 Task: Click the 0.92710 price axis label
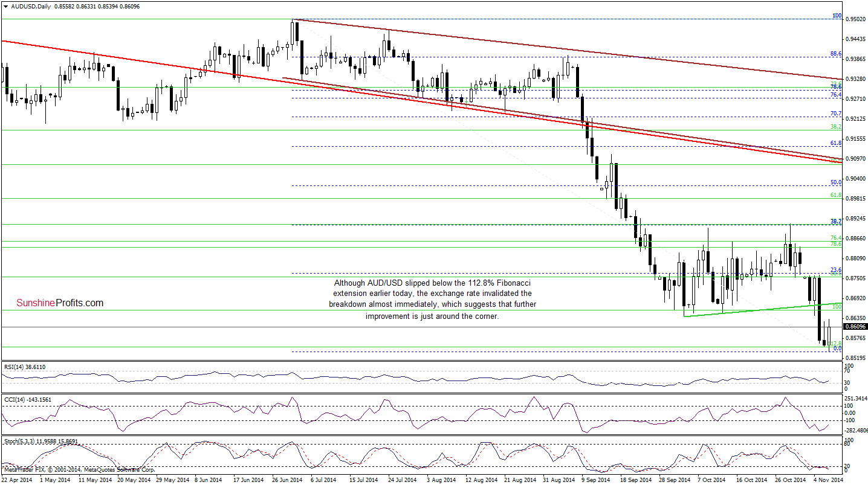(x=855, y=99)
